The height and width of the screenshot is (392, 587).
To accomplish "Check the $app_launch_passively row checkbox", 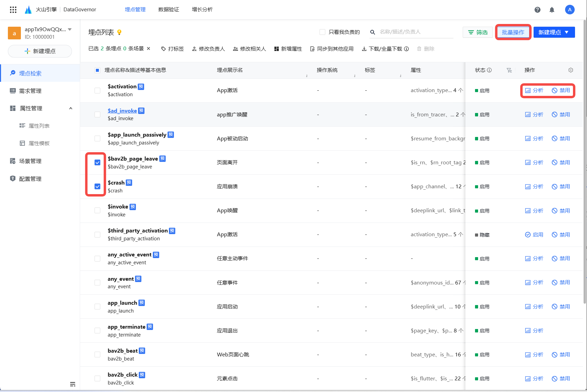I will (97, 138).
